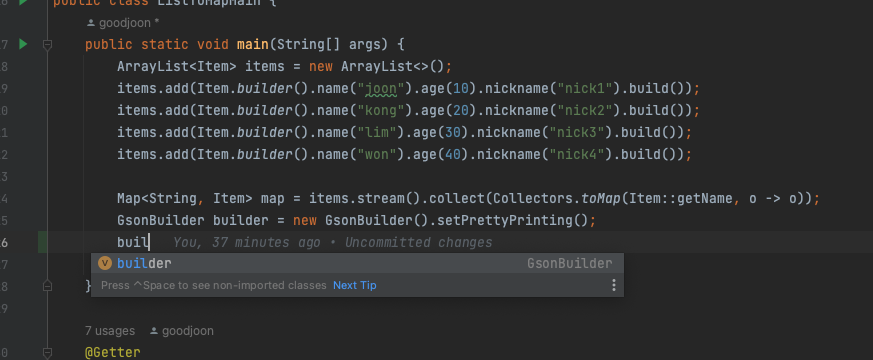Click the "nick3" string literal
873x360 pixels.
[577, 132]
